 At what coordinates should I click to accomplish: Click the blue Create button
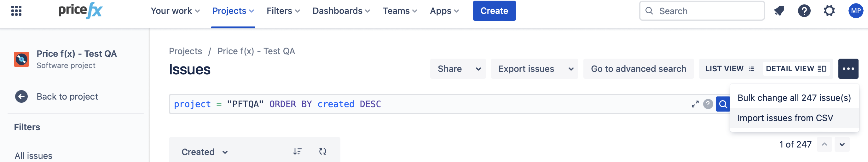tap(494, 11)
